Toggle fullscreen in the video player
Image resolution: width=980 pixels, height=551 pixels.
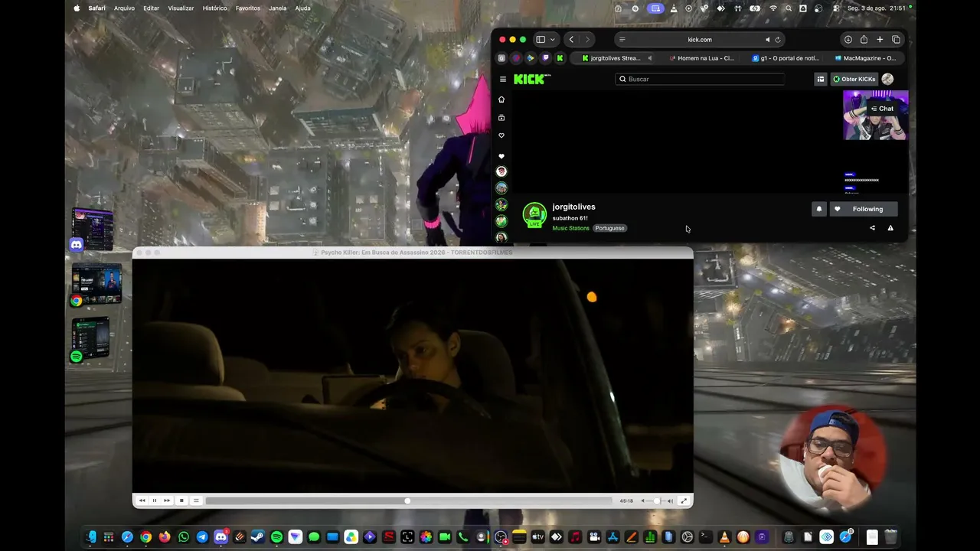(x=684, y=500)
